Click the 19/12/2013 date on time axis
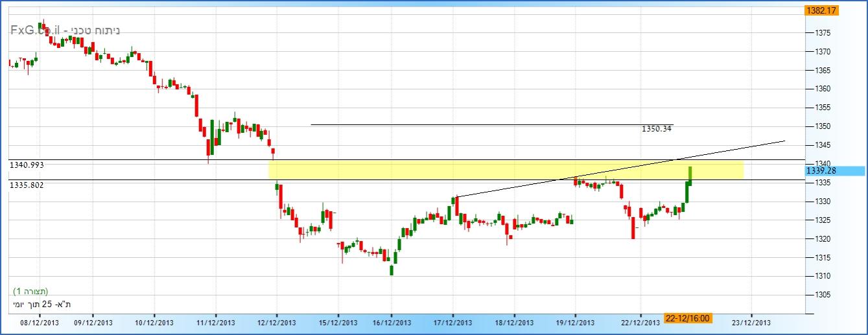868x335 pixels. tap(576, 322)
